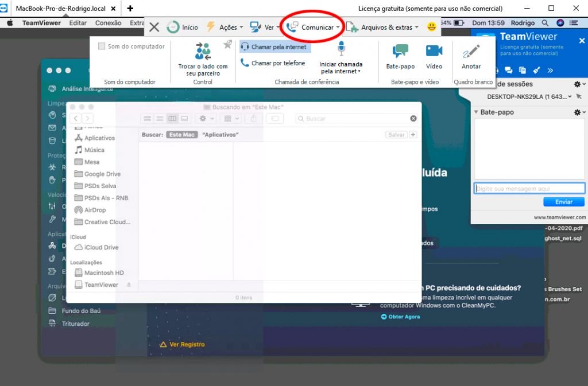The width and height of the screenshot is (588, 386).
Task: Open TeamViewer menu in Mac menu bar
Action: coord(41,23)
